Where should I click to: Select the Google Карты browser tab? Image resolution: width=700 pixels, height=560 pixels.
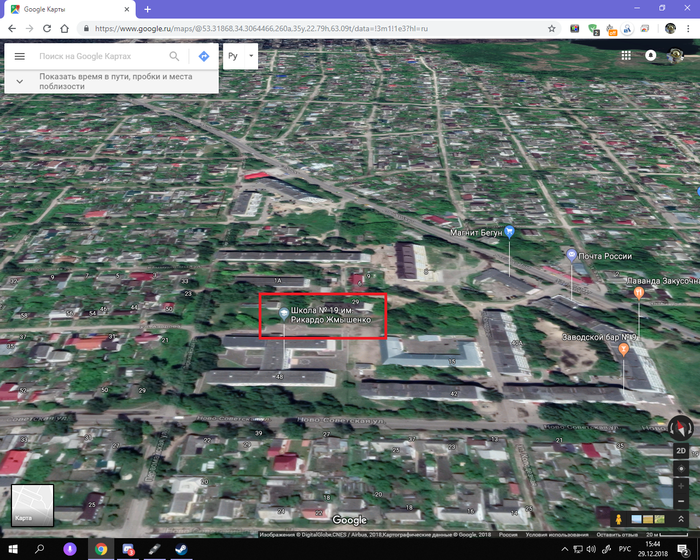point(70,8)
